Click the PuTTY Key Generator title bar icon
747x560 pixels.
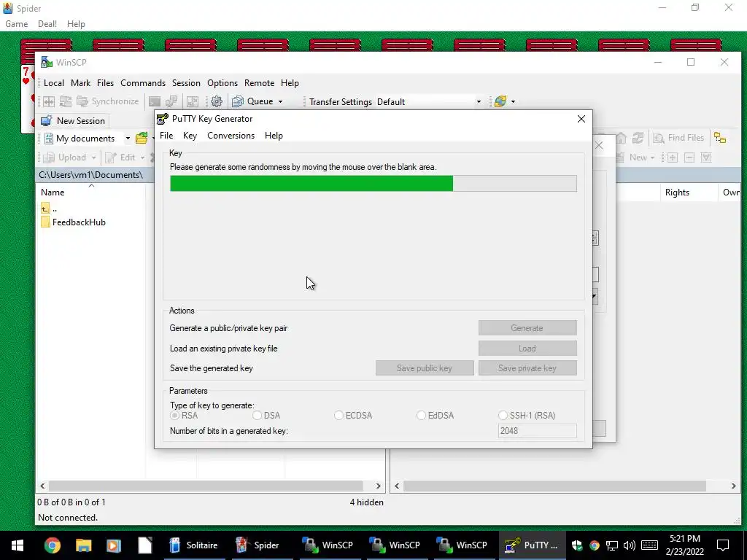(x=163, y=119)
